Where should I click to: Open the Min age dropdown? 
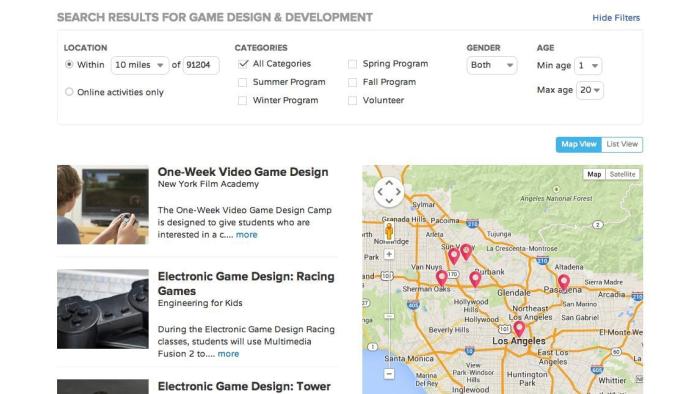[588, 66]
